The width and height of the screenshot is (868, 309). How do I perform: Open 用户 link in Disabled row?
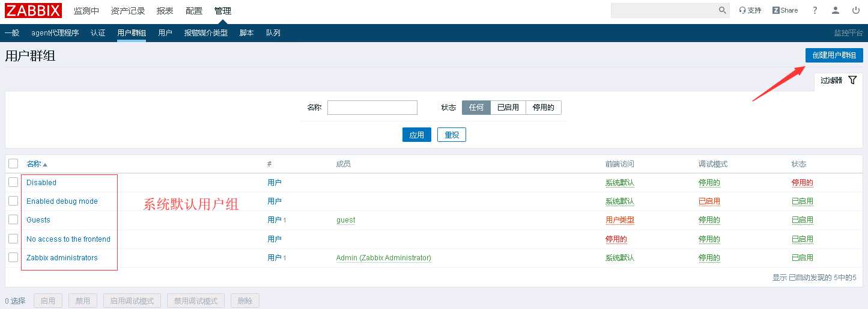coord(275,183)
